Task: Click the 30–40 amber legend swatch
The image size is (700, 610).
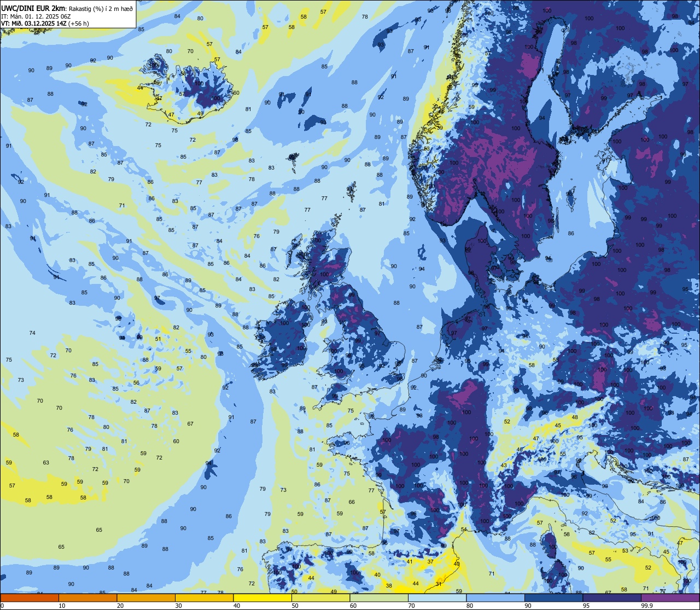Action: point(204,597)
